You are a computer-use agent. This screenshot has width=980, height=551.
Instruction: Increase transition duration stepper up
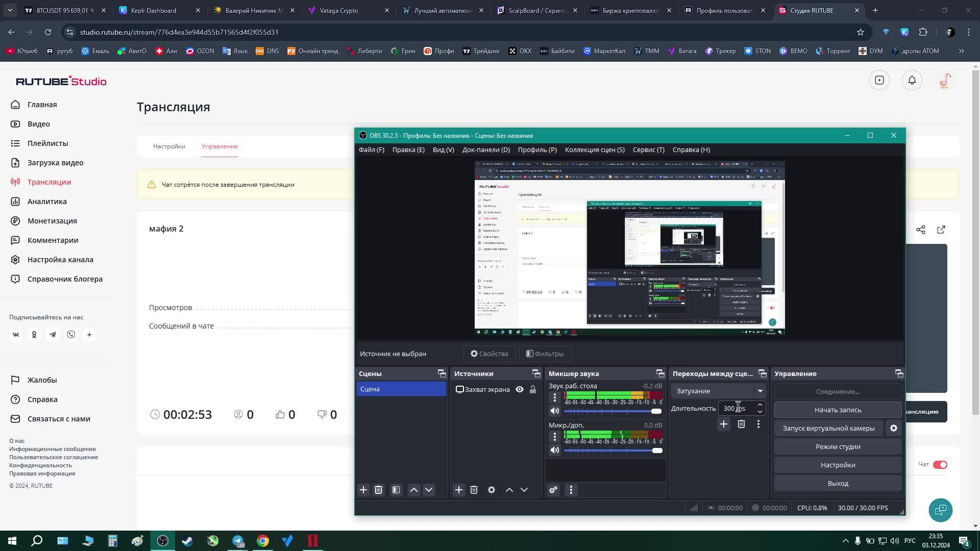pos(760,405)
